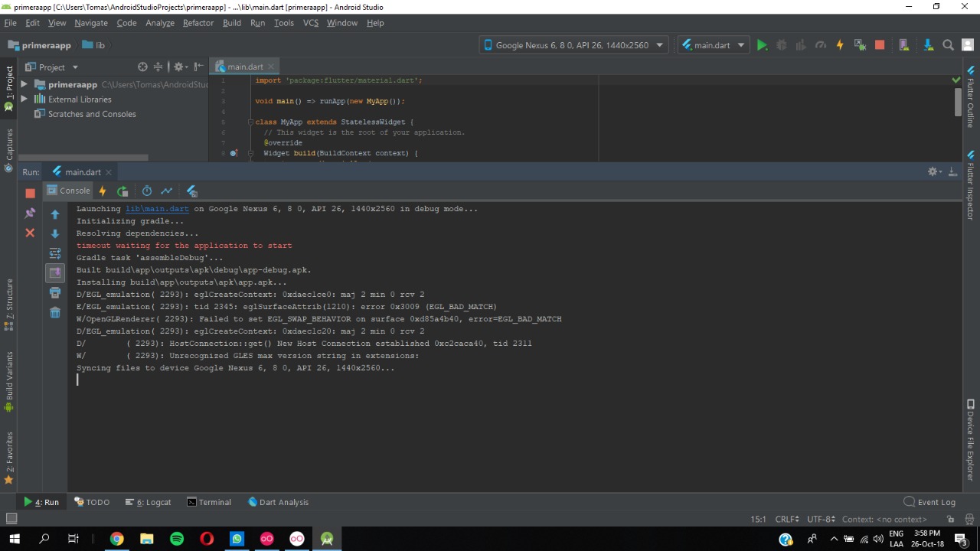
Task: Open the Logcat tool window
Action: pos(148,502)
